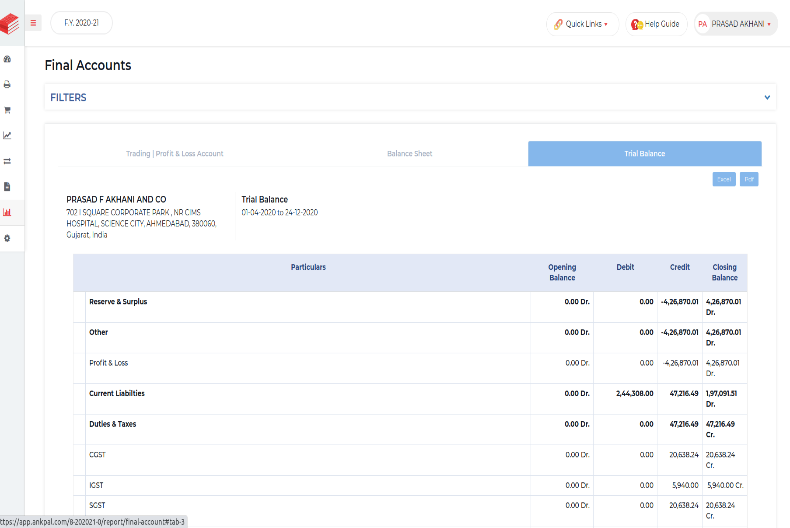Expand the Quick Links dropdown
The image size is (790, 528).
tap(582, 23)
